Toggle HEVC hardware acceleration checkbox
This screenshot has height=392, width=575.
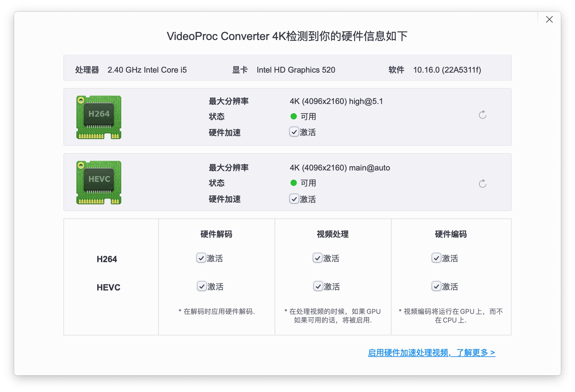coord(294,199)
